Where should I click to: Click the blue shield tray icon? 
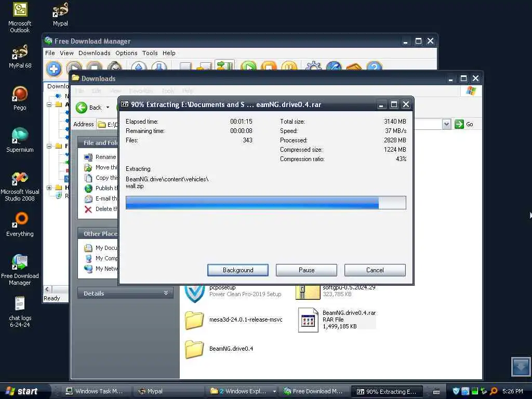(x=456, y=391)
